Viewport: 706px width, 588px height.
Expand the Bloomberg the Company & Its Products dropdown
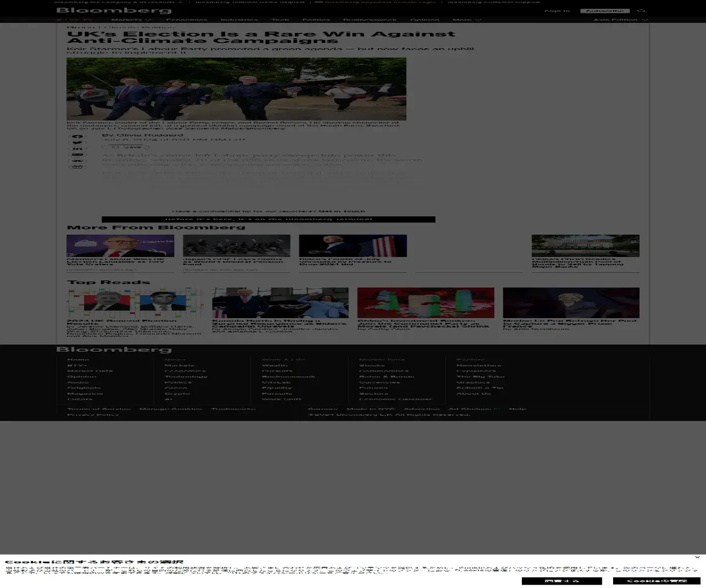[x=118, y=2]
